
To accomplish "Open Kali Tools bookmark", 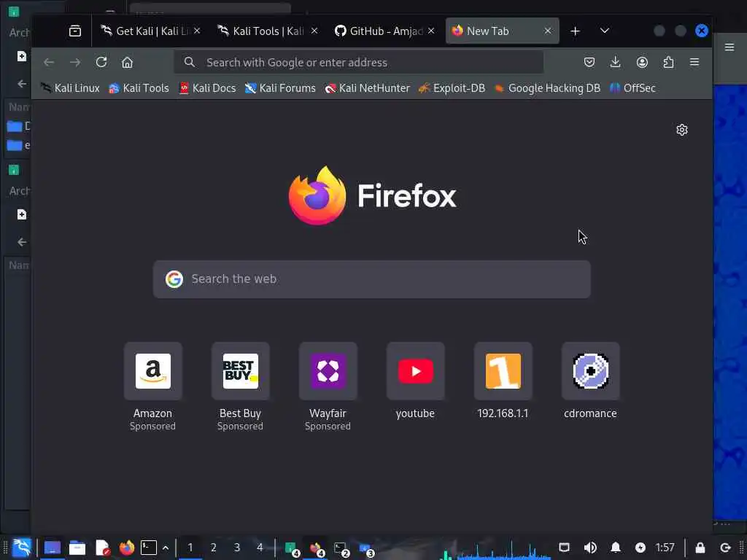I will coord(139,88).
